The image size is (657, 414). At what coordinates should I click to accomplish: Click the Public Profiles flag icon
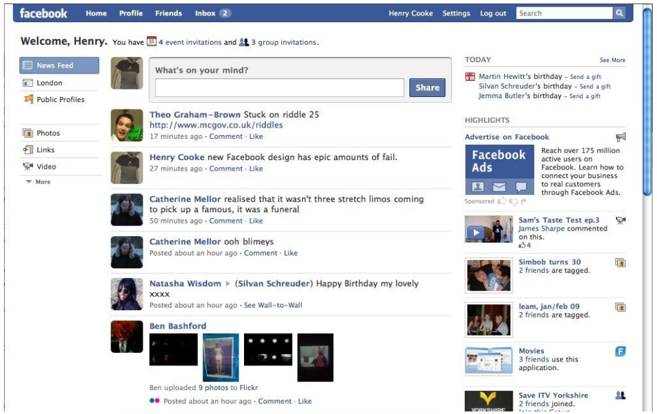pos(28,99)
